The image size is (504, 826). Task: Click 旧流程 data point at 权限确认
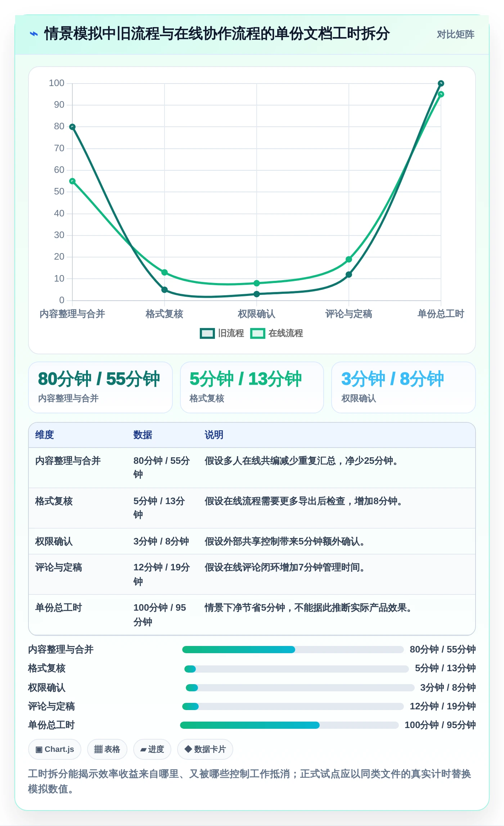pos(257,294)
